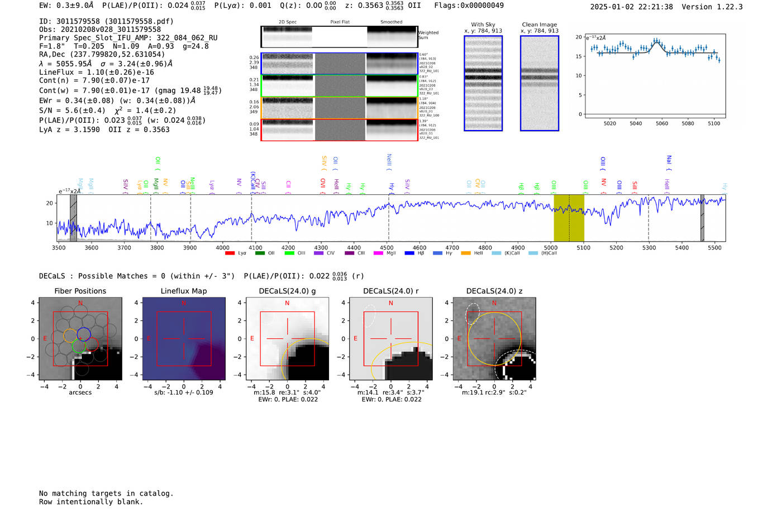Click the Primary Spec_Slot_IFU_AMP line

coord(128,38)
